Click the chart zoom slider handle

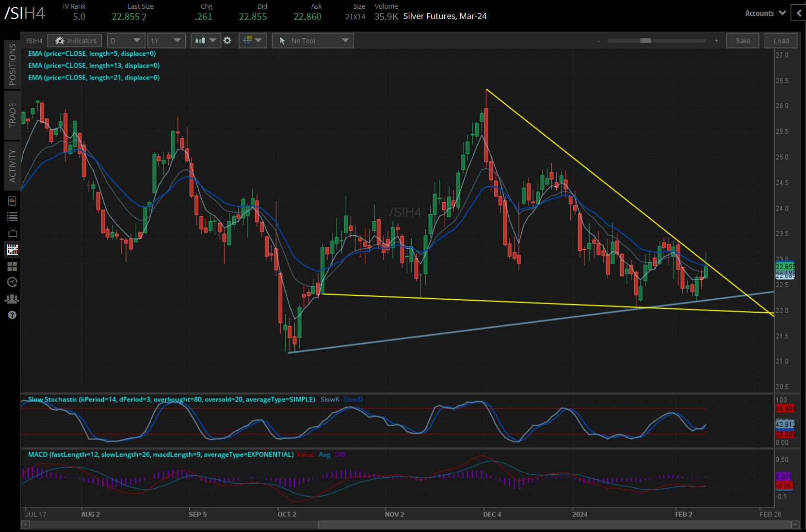[x=645, y=41]
